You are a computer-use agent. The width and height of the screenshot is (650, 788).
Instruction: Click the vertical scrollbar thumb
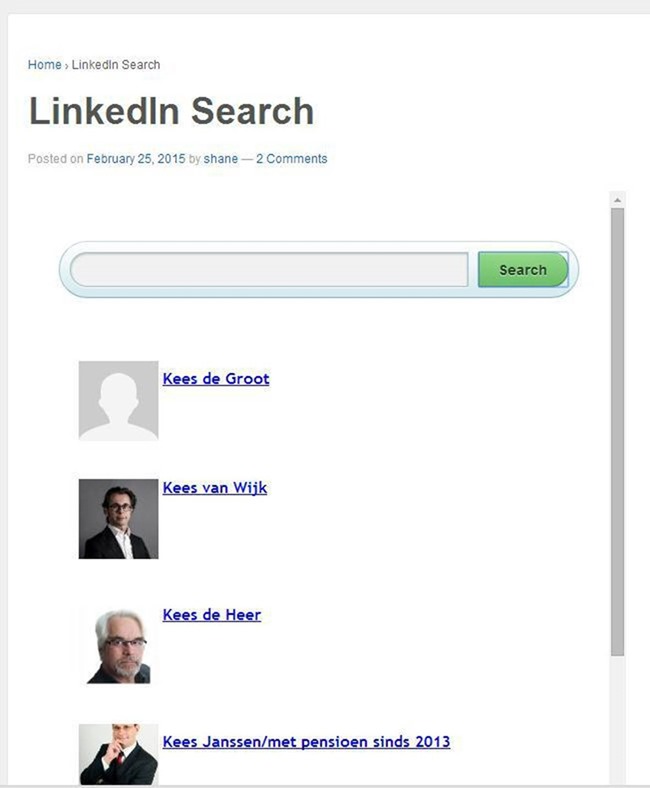(617, 432)
